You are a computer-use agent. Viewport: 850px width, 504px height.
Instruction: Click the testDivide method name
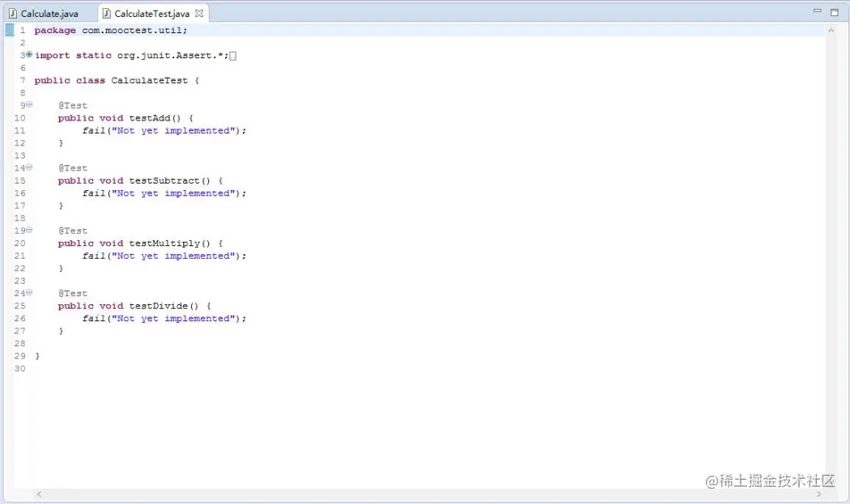(x=159, y=306)
